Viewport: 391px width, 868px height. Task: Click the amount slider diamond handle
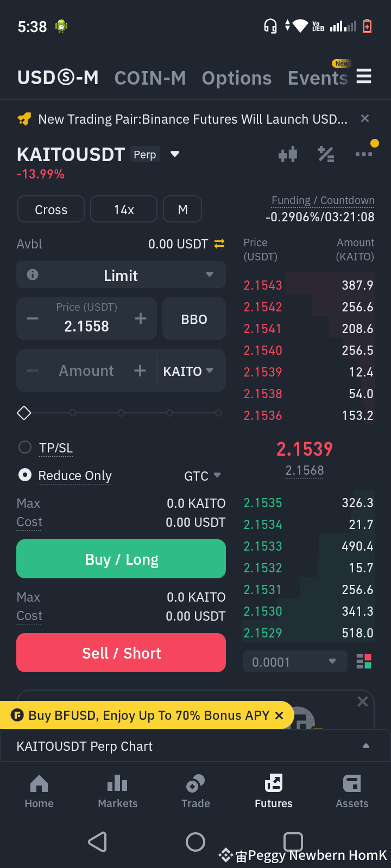(x=24, y=413)
